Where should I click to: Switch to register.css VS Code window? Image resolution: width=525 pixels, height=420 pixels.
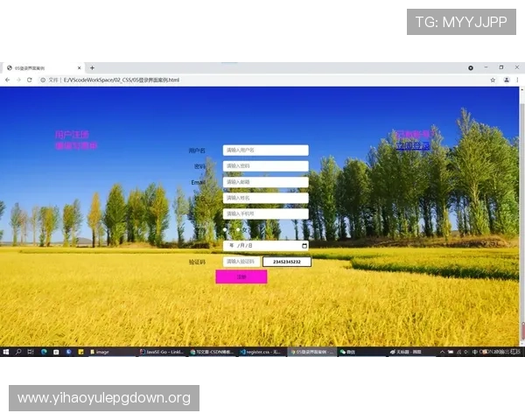pos(262,352)
